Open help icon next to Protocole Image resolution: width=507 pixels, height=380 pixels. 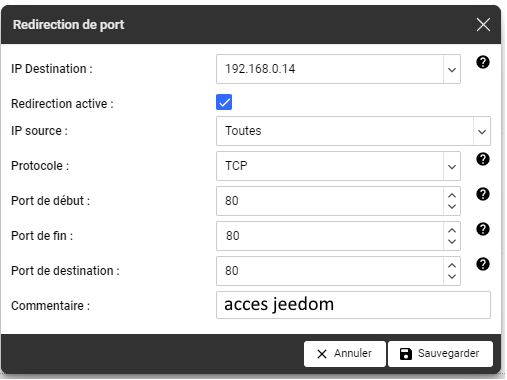tap(483, 159)
